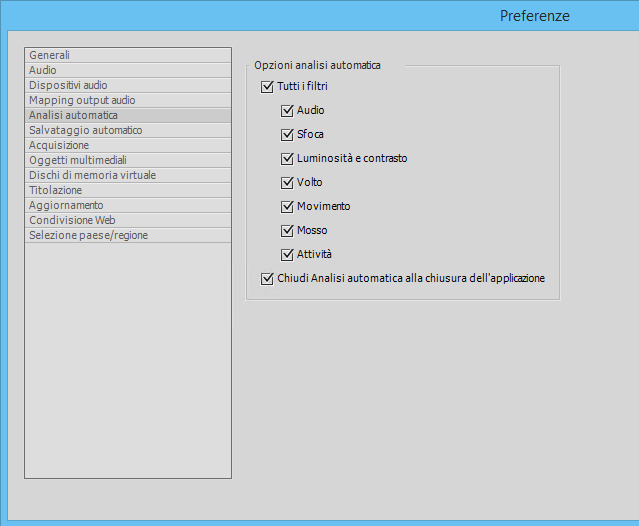The image size is (639, 526).
Task: Uncheck Chiudi Analisi automatica alla chiusura checkbox
Action: (267, 279)
